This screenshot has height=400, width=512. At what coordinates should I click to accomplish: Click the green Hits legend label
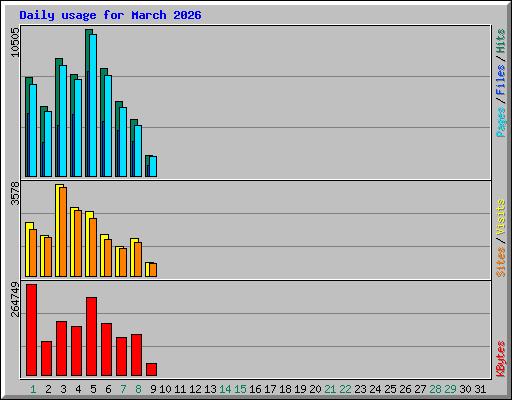[x=501, y=41]
